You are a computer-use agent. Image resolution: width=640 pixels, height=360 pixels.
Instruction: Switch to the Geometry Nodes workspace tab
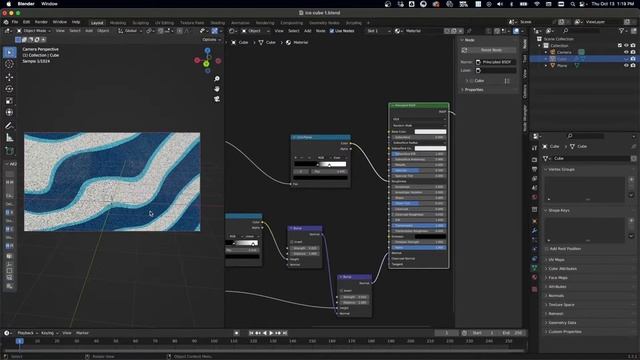coord(324,23)
